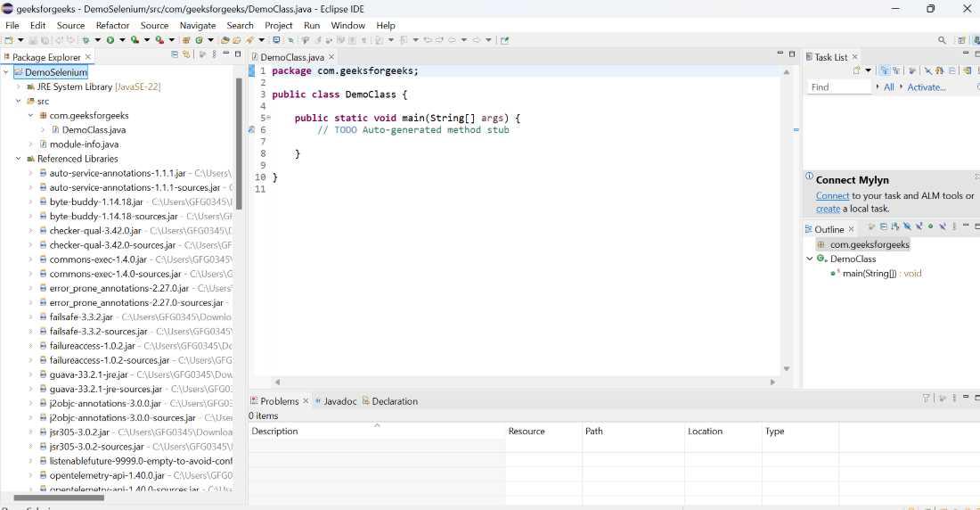Toggle Scheduled presentation in Task List
This screenshot has width=980, height=510.
pos(897,70)
